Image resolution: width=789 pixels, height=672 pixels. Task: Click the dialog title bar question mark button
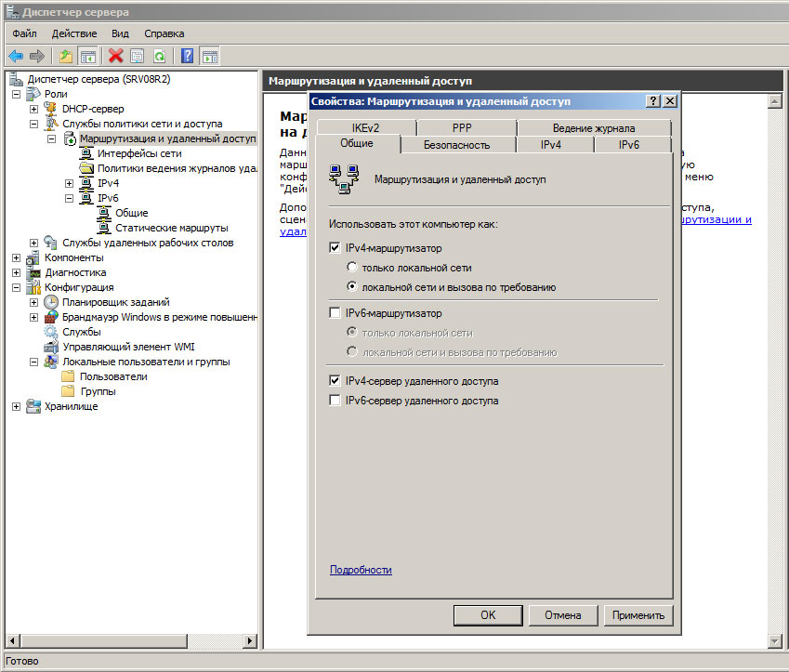click(x=652, y=101)
